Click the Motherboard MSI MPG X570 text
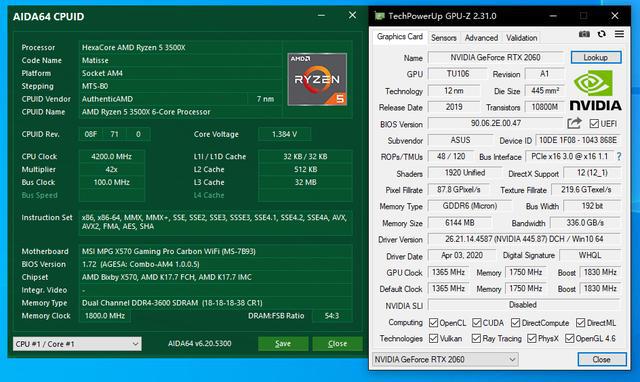Image resolution: width=640 pixels, height=382 pixels. pyautogui.click(x=169, y=251)
